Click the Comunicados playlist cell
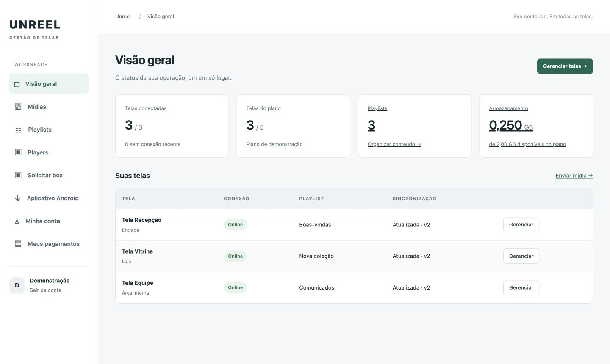Image resolution: width=610 pixels, height=364 pixels. point(316,287)
